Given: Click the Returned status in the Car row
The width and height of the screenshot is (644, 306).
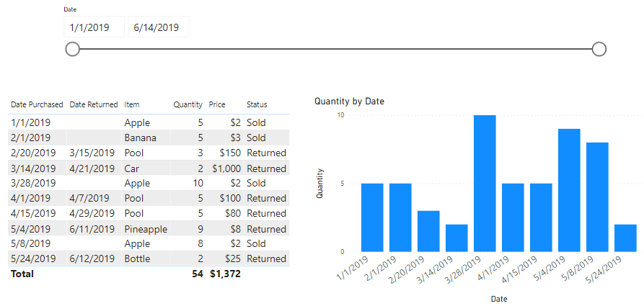Looking at the screenshot, I should pyautogui.click(x=266, y=168).
